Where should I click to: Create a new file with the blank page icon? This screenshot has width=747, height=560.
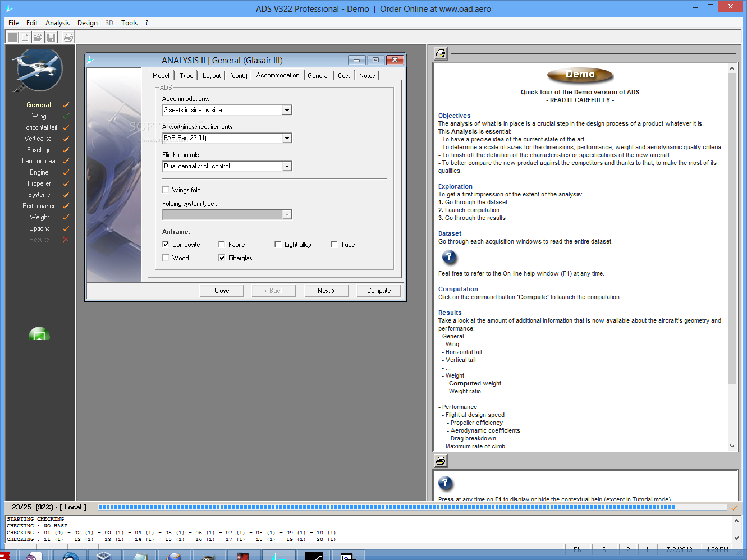(25, 38)
